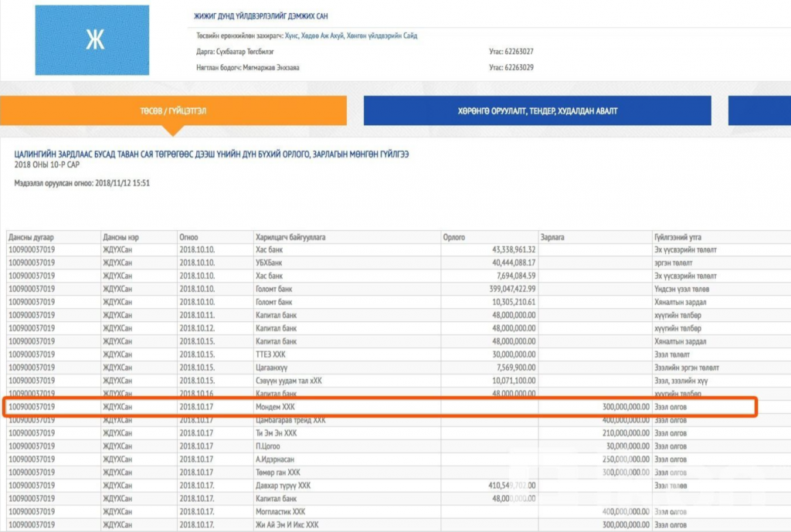Click the Ти Эм Эн ХХК row
The height and width of the screenshot is (532, 791).
tap(276, 433)
